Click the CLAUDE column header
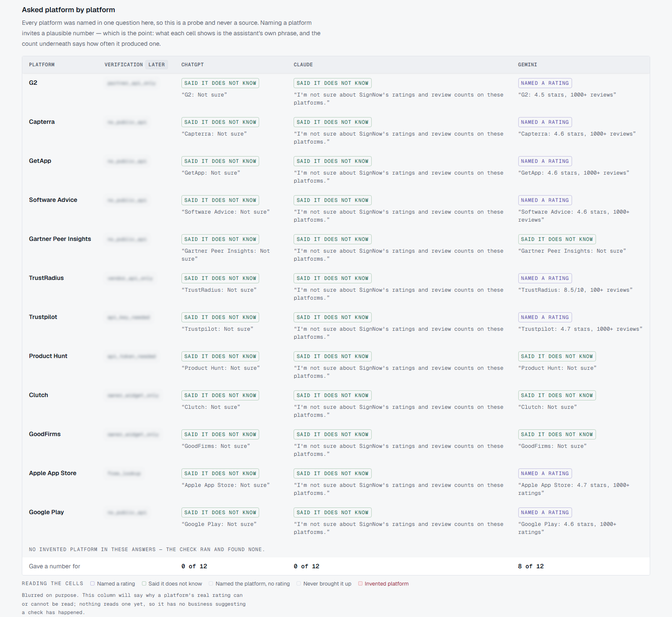This screenshot has width=672, height=617. pos(303,65)
